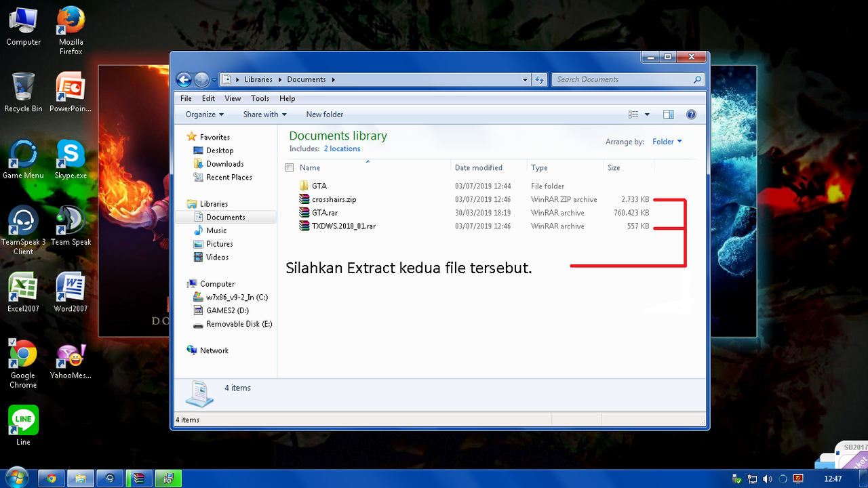Launch the Game Menu desktop shortcut

tap(23, 159)
